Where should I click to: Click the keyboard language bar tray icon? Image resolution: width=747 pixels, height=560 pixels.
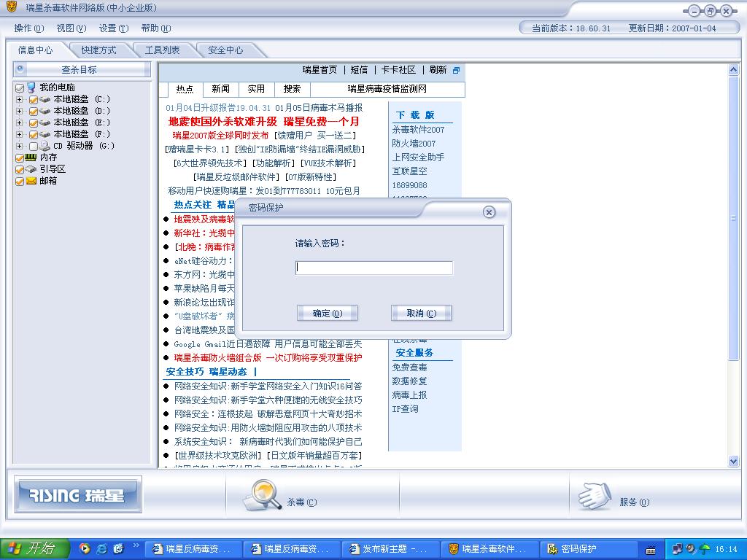coord(650,550)
